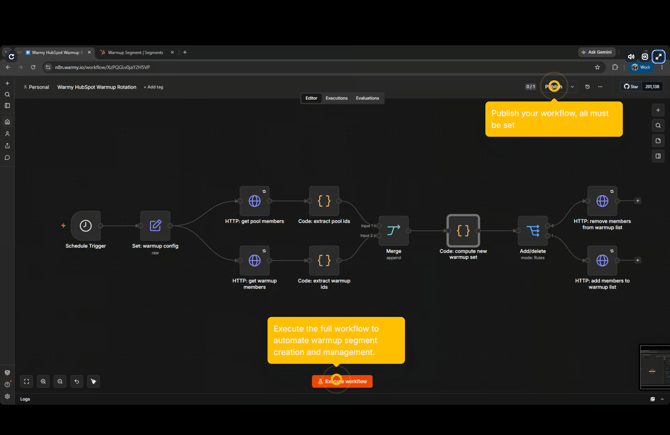Open the Personal project breadcrumb
Viewport: 670px width, 435px height.
[x=36, y=87]
